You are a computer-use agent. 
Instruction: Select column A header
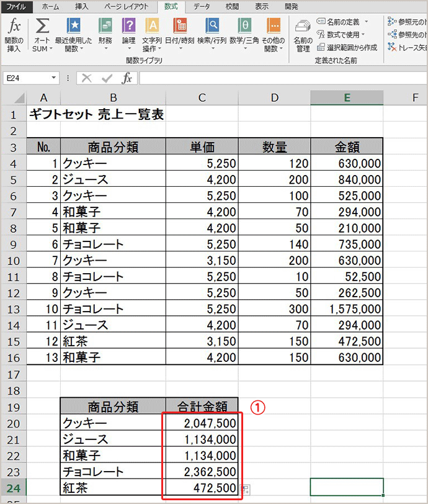point(43,97)
